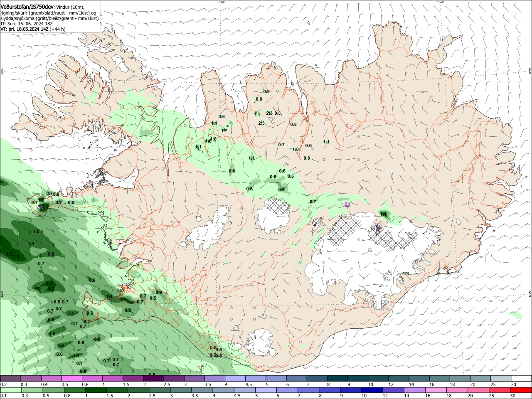The width and height of the screenshot is (532, 399).
Task: Select the grey-green 3 swatch in the lower legend row
Action: click(180, 390)
